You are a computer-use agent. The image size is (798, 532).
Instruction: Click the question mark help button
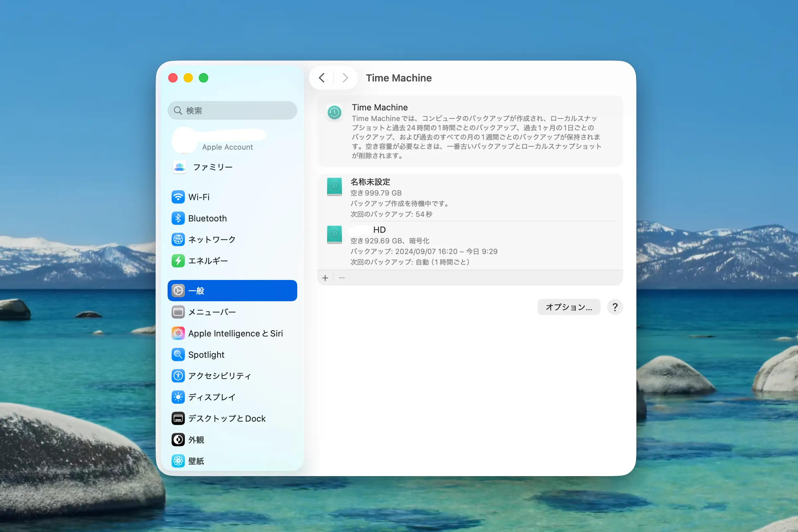[x=614, y=307]
